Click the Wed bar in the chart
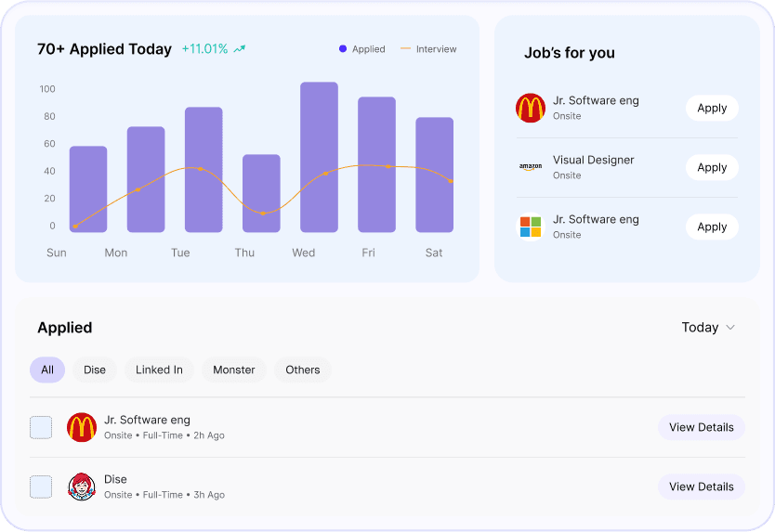 point(319,158)
